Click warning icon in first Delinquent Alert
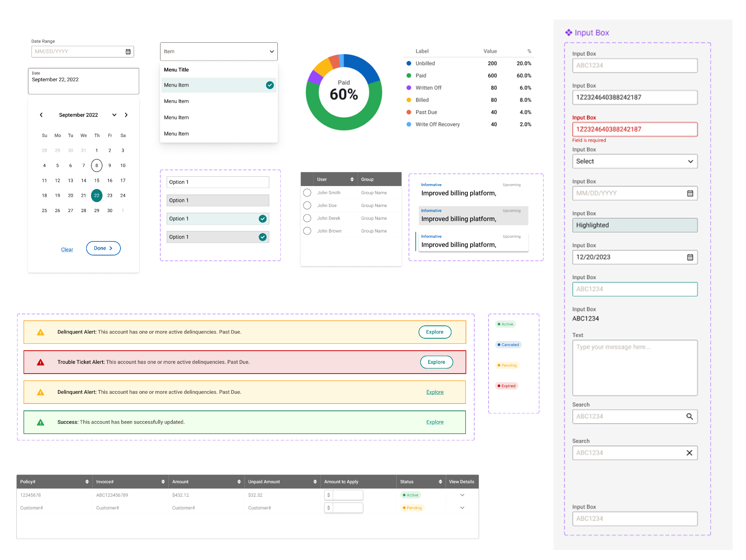The width and height of the screenshot is (746, 560). point(40,332)
